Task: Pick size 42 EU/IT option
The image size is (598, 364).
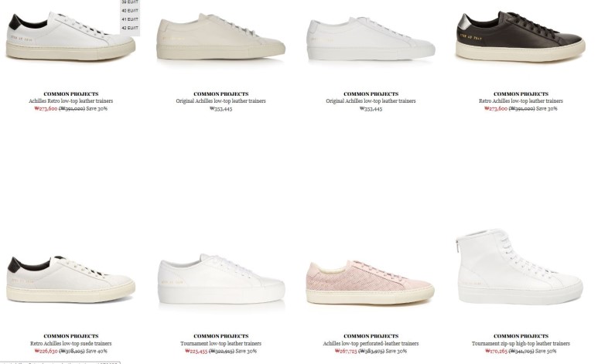Action: coord(130,28)
